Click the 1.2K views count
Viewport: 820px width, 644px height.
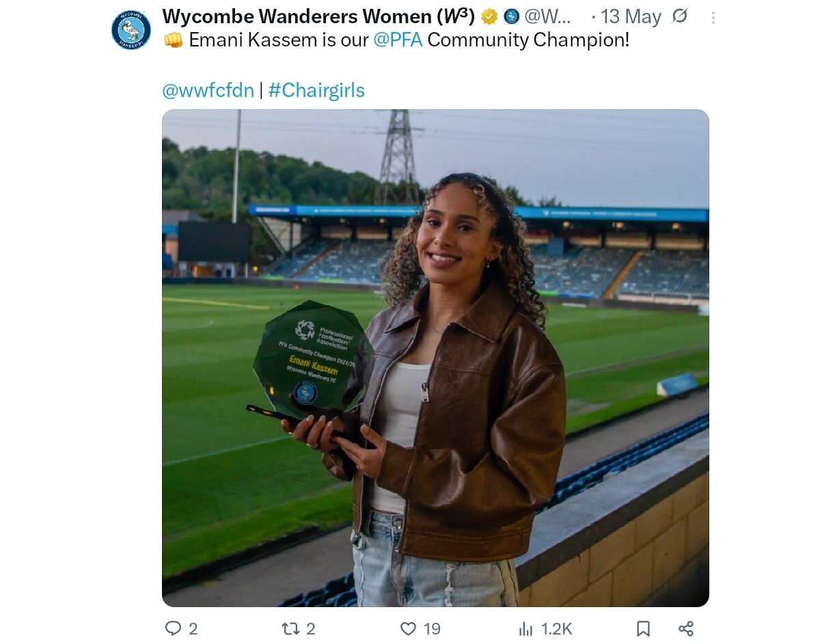556,629
